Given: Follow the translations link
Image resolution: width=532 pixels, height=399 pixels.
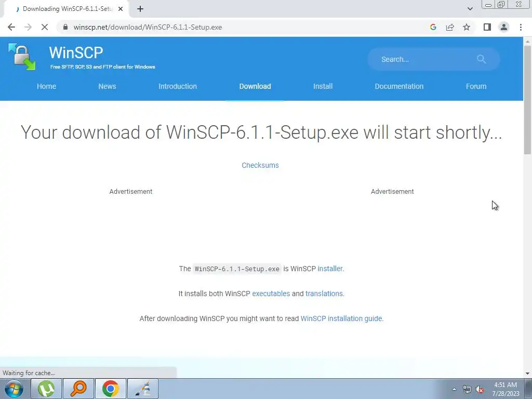Looking at the screenshot, I should [x=324, y=294].
